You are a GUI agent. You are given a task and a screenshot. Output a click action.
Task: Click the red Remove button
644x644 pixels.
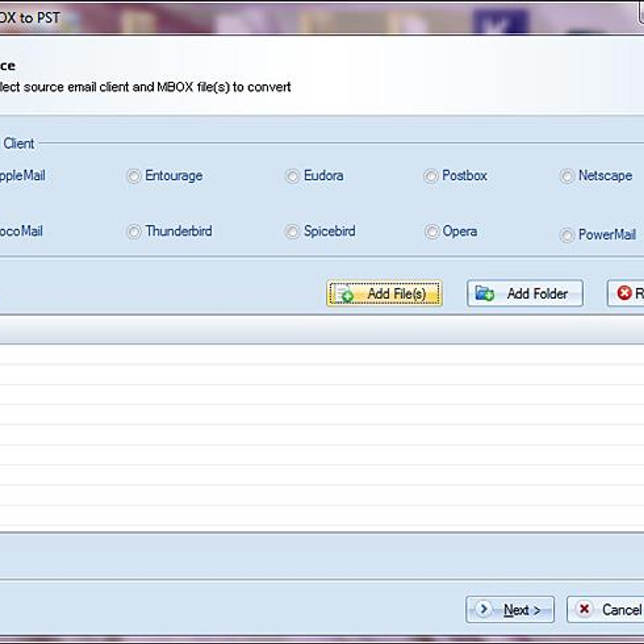click(626, 294)
